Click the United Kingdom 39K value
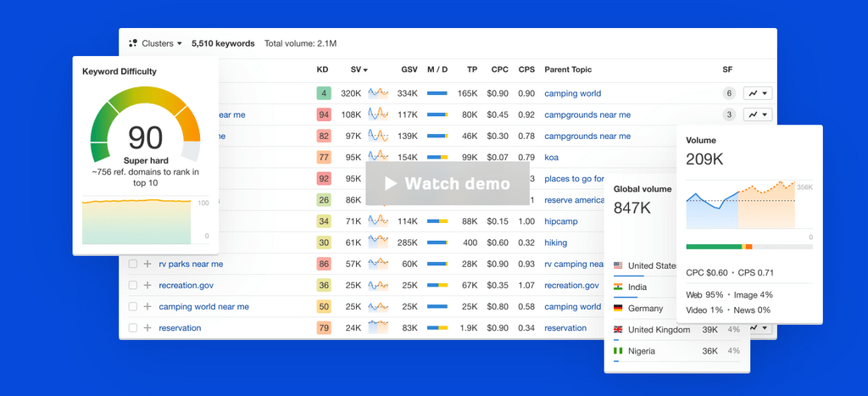 coord(709,330)
